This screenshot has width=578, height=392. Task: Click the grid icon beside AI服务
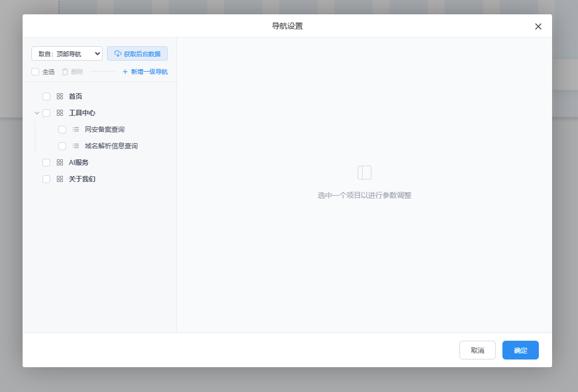point(60,163)
